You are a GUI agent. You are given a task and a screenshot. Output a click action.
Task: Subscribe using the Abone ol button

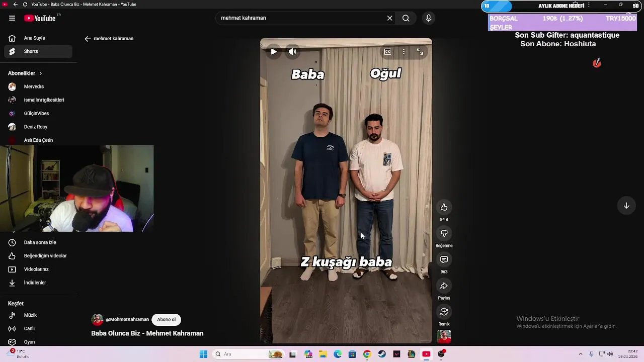(166, 319)
